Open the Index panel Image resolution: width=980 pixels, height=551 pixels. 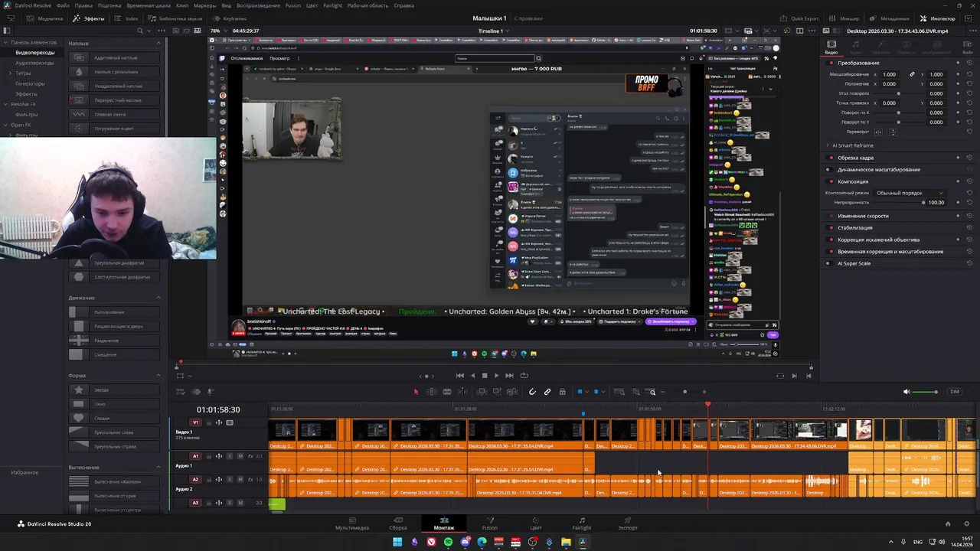pos(126,18)
